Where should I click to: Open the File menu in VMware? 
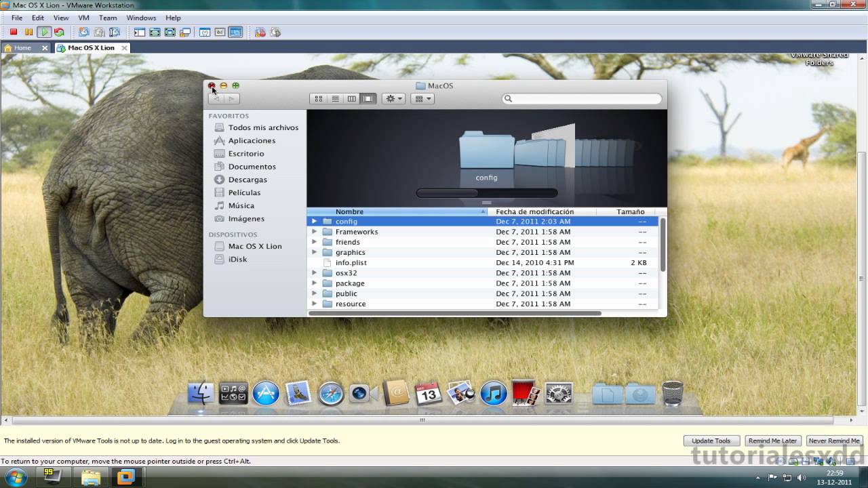point(17,18)
